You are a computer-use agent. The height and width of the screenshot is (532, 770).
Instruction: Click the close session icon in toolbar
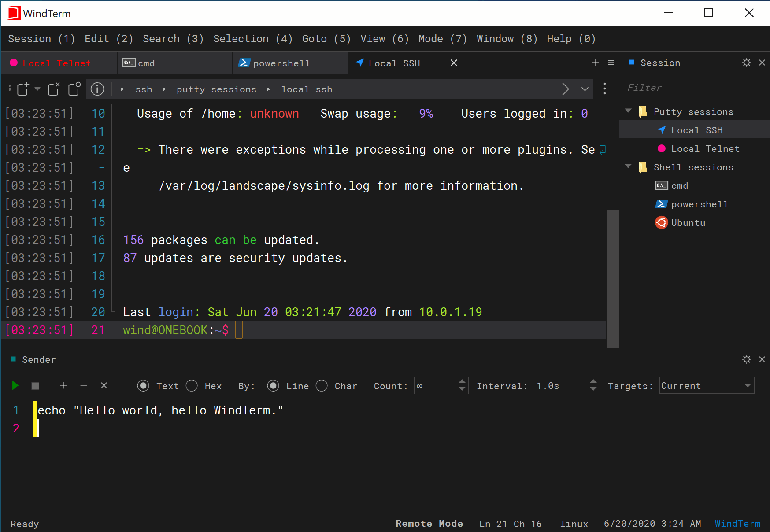pyautogui.click(x=54, y=89)
